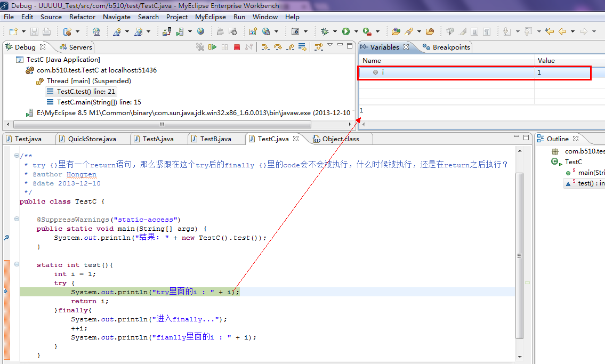Open the MyEclipse menu
Viewport: 605px width, 364px height.
210,17
